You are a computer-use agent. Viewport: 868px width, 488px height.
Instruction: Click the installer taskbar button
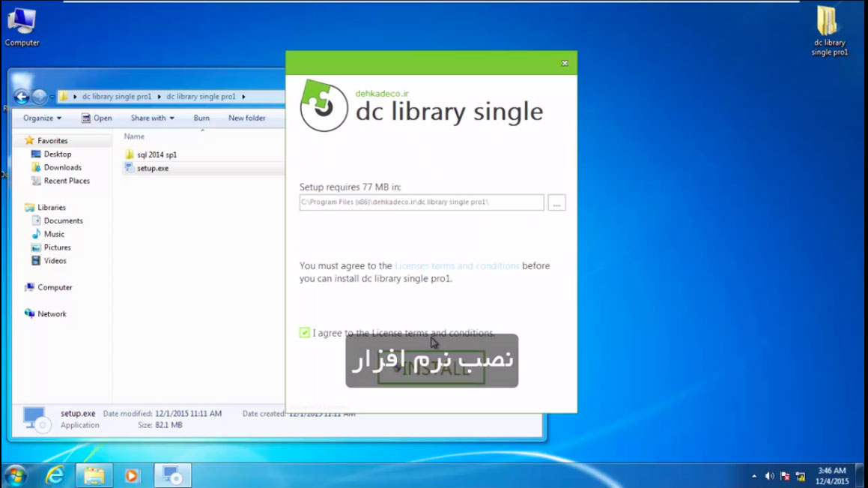pos(172,475)
